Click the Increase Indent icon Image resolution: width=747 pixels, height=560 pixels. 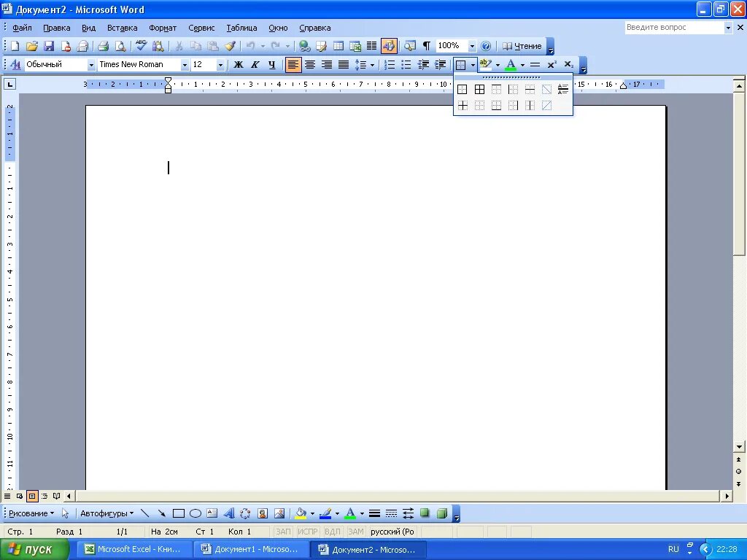[x=440, y=64]
